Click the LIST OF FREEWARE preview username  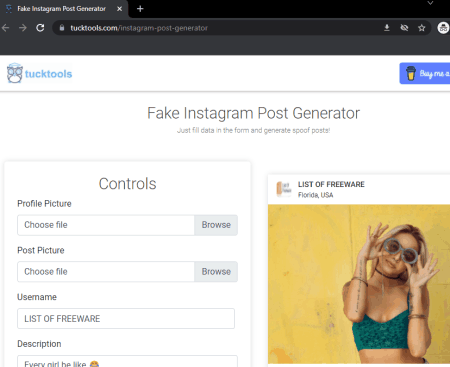(331, 184)
